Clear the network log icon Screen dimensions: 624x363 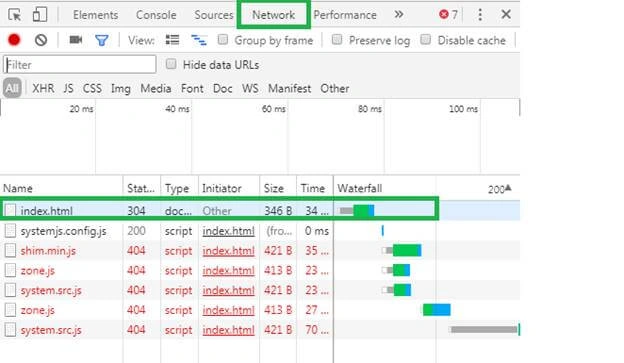41,40
